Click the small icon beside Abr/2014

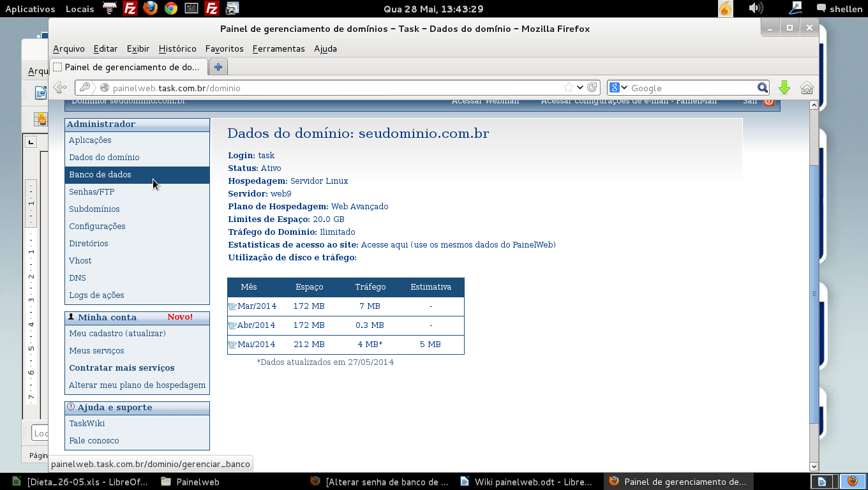pos(232,326)
